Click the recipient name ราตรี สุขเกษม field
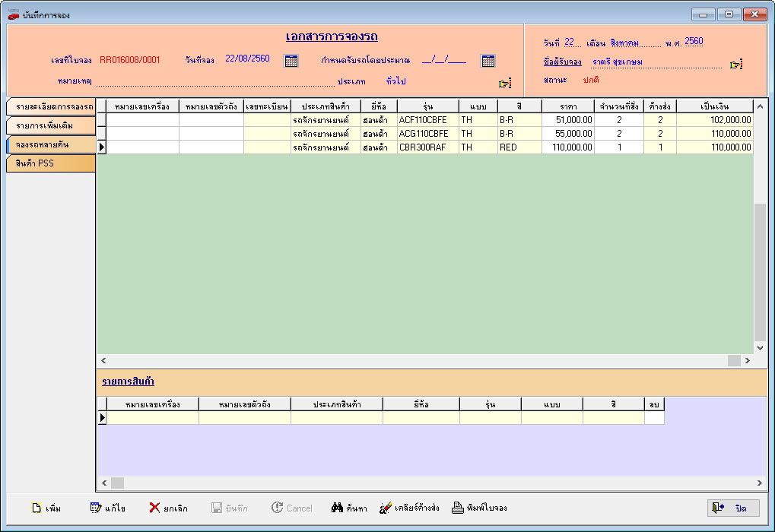The height and width of the screenshot is (532, 775). point(657,62)
